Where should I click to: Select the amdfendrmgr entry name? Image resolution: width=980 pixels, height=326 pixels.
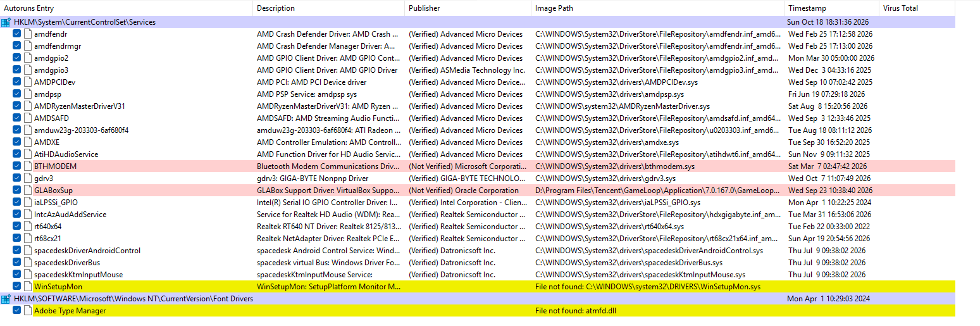point(58,46)
